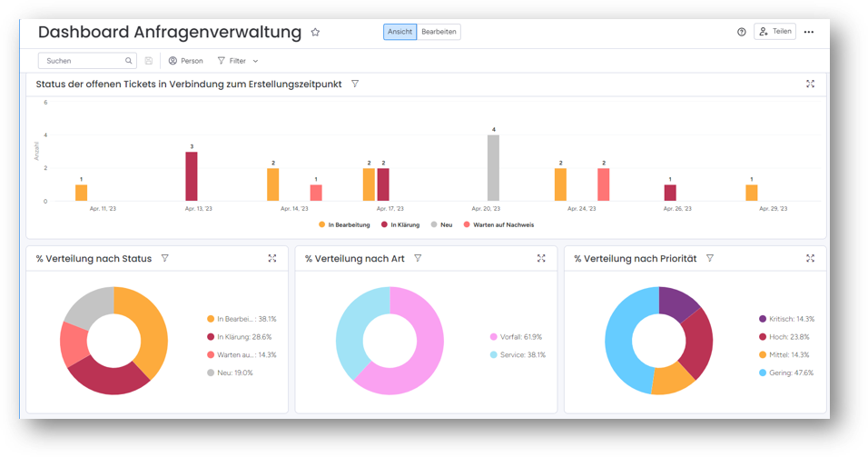Toggle Neu 19.0% legend entry
This screenshot has width=868, height=457.
(230, 373)
